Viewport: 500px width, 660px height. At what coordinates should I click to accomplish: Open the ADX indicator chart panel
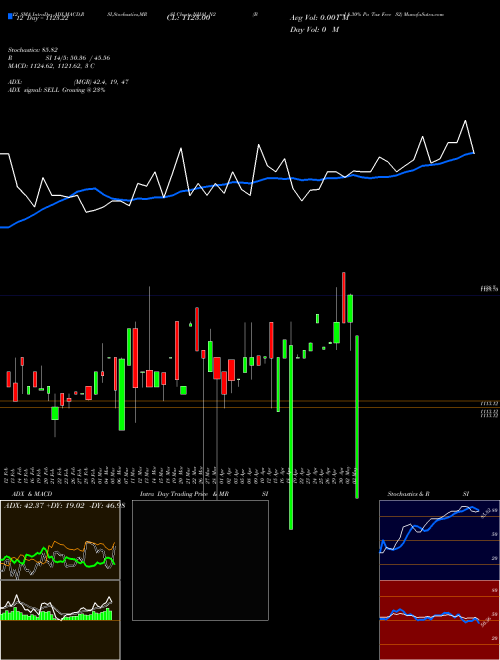coord(60,540)
